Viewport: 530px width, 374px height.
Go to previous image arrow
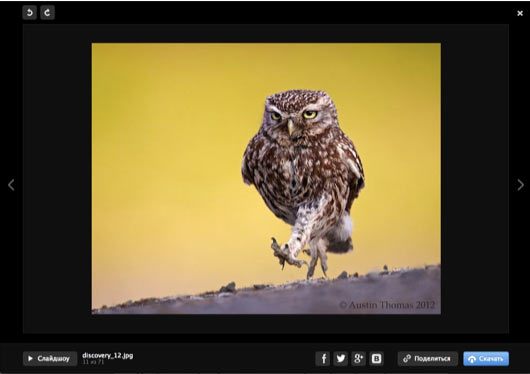pos(11,185)
